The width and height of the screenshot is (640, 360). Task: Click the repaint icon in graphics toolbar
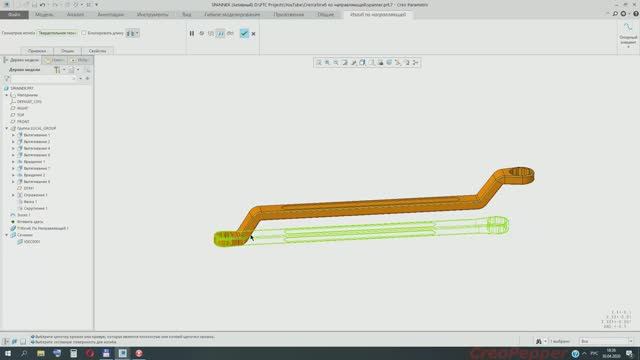[345, 62]
